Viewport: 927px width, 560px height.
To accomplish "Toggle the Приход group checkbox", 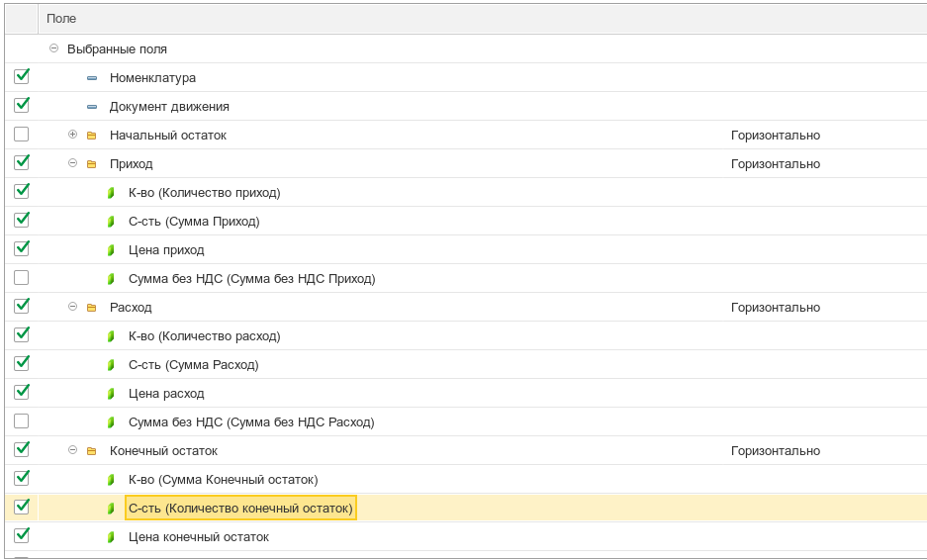I will [x=22, y=163].
